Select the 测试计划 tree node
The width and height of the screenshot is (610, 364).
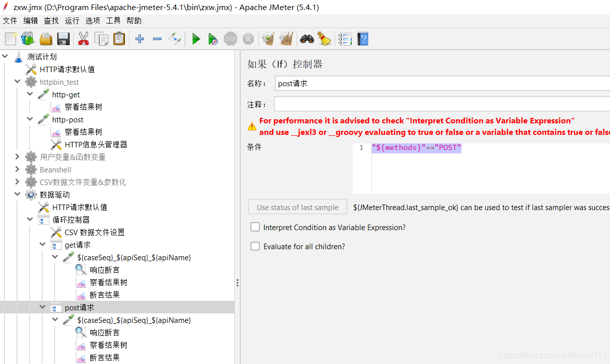[42, 57]
